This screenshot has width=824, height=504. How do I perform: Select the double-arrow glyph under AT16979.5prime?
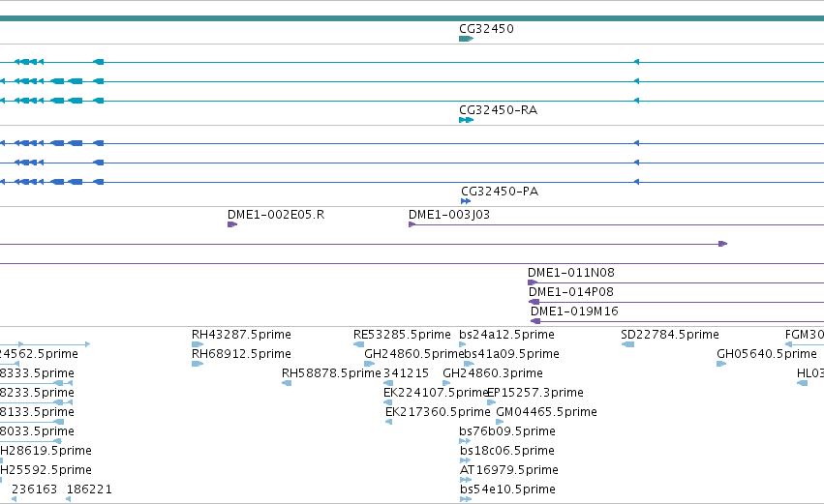(466, 480)
